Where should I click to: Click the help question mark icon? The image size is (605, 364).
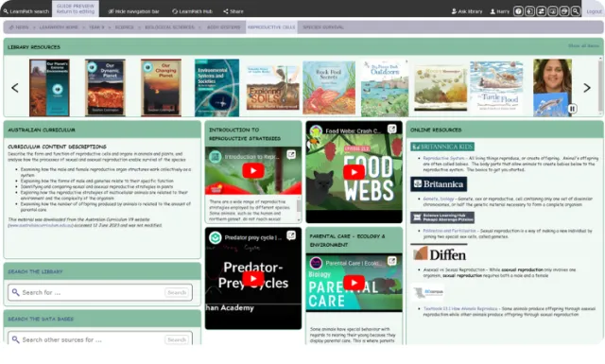[x=518, y=11]
